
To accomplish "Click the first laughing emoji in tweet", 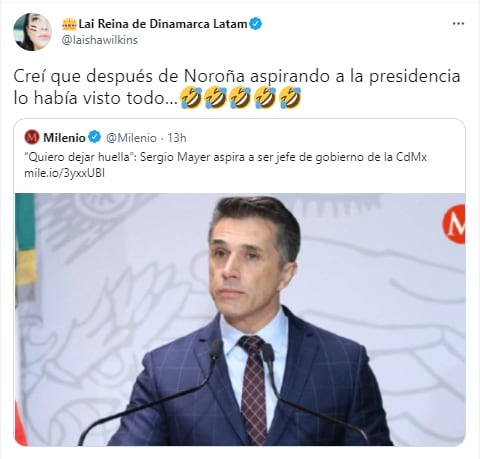I will 190,98.
